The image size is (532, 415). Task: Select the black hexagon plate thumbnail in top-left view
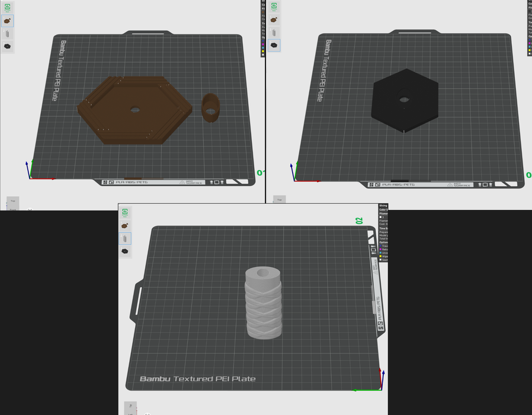[7, 46]
